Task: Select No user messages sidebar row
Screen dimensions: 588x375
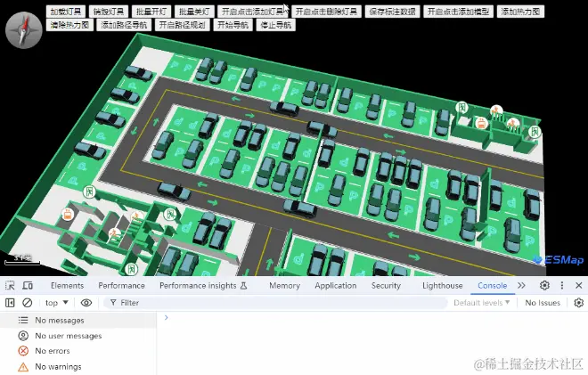Action: point(78,336)
